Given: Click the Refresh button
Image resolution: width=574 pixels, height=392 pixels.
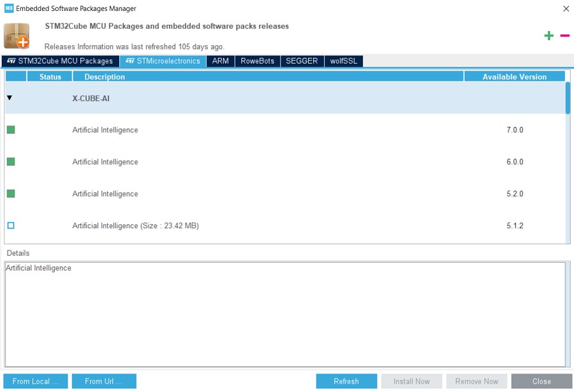Looking at the screenshot, I should [x=346, y=381].
